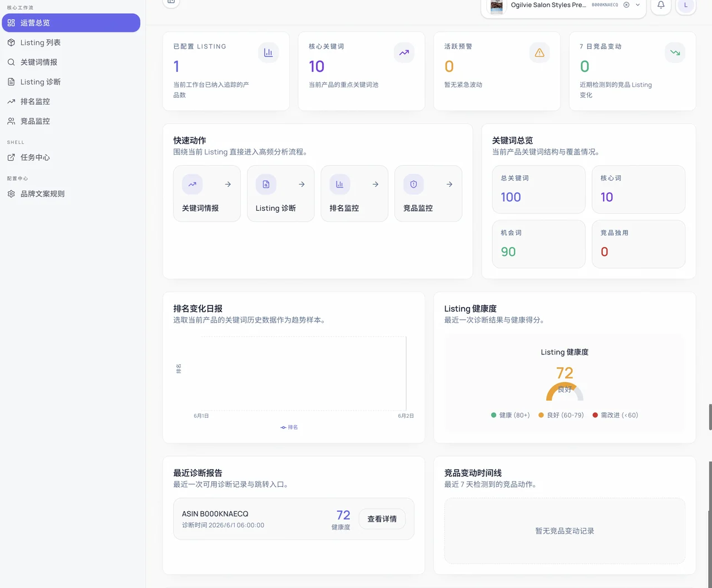Click the shield icon in 竞品监控 quick action
Viewport: 712px width, 588px height.
tap(413, 184)
